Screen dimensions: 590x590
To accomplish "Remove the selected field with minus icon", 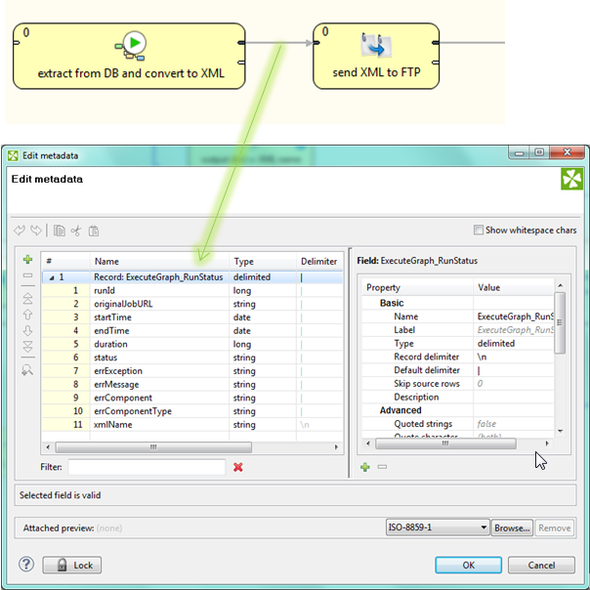I will tap(27, 275).
